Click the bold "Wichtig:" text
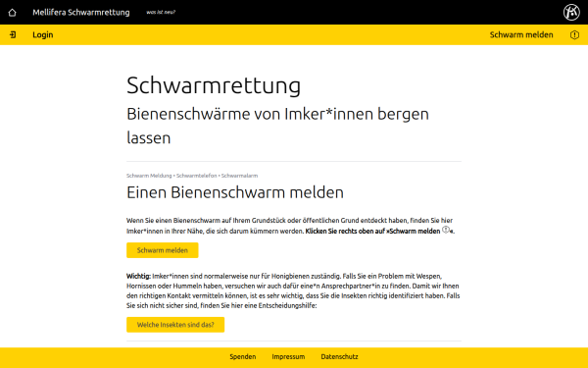 [138, 276]
